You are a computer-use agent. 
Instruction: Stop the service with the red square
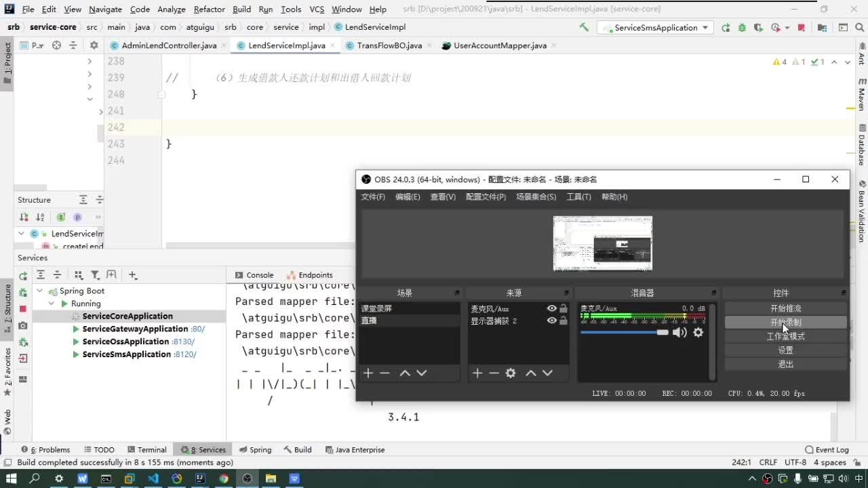(23, 308)
